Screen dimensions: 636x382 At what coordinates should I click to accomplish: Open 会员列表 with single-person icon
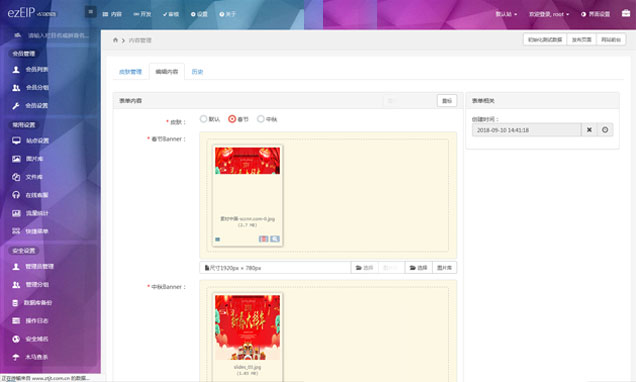30,69
